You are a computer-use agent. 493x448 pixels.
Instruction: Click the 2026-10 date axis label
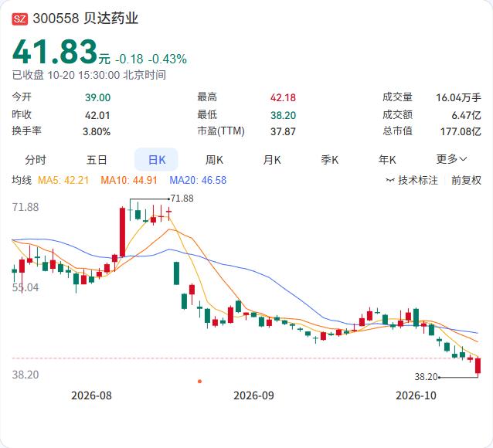416,395
